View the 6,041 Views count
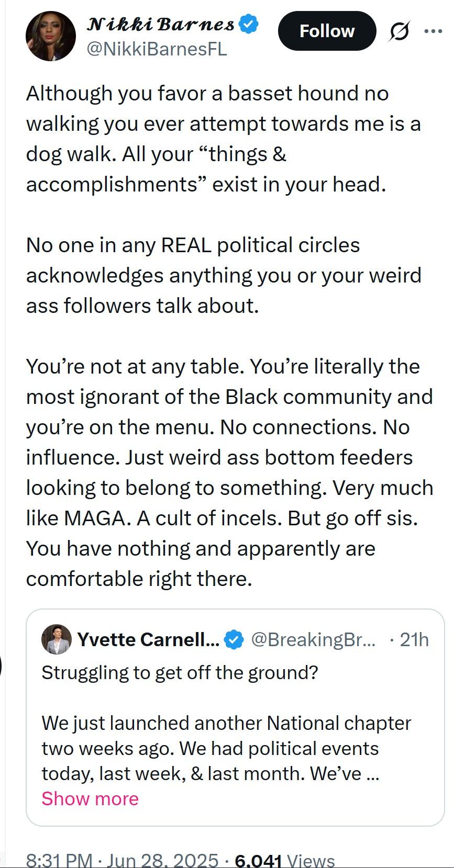Image resolution: width=454 pixels, height=868 pixels. click(x=285, y=860)
